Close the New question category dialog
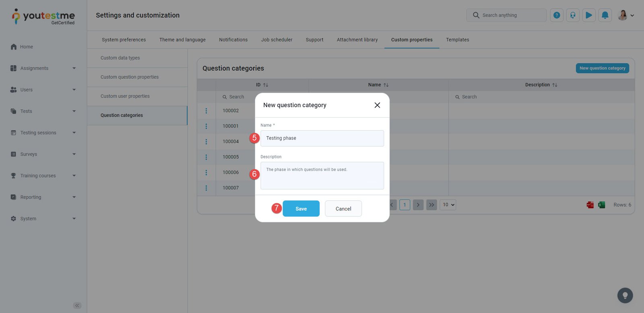Viewport: 644px width, 313px height. coord(377,105)
